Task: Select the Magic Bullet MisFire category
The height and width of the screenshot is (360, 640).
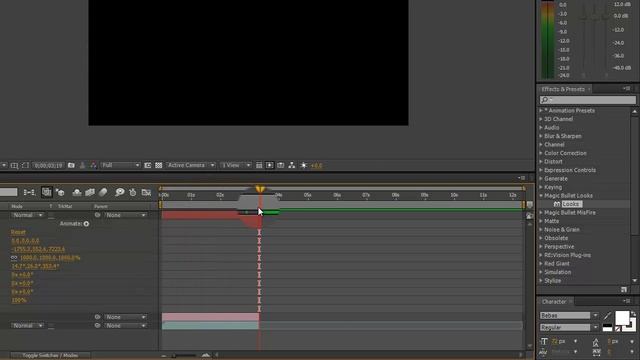Action: (x=569, y=213)
